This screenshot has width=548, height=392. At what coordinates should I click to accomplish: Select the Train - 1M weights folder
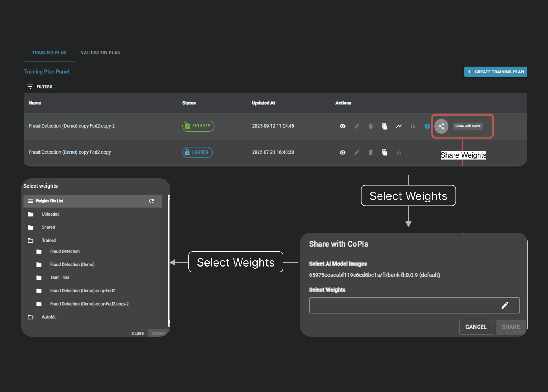59,278
